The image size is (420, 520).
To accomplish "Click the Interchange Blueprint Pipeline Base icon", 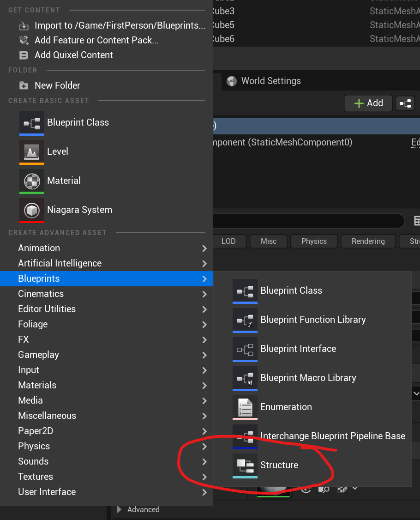I will pos(245,437).
